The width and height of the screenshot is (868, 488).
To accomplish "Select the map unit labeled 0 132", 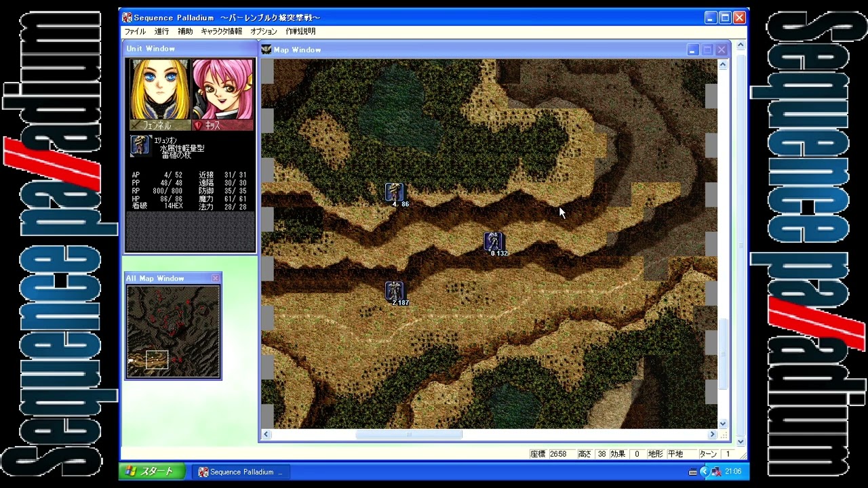I will coord(493,242).
